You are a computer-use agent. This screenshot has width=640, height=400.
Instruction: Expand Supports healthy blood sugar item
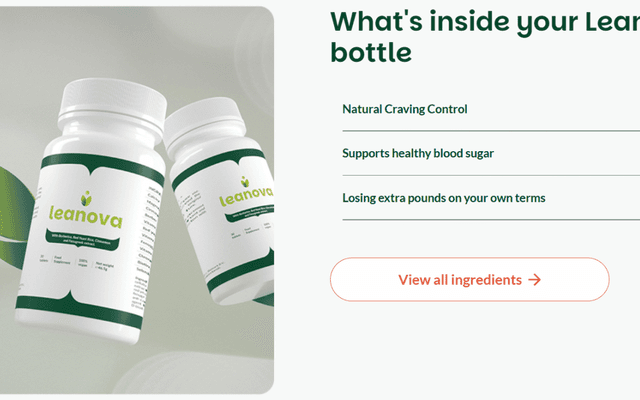coord(491,153)
